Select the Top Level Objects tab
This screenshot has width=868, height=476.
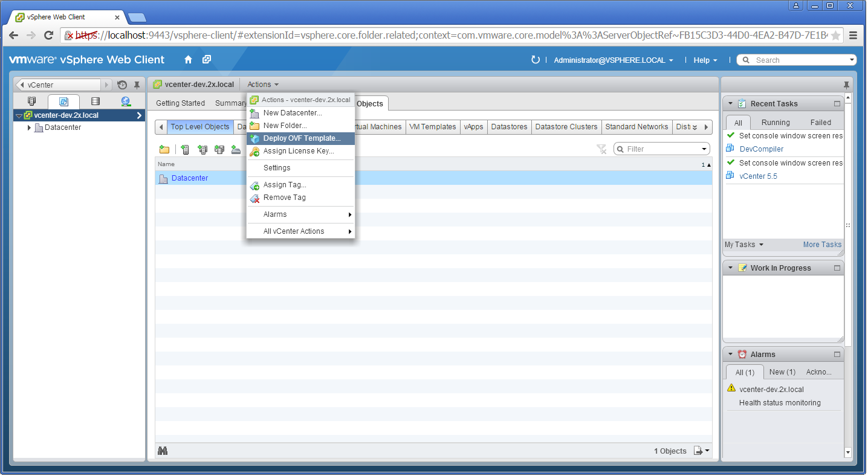click(200, 127)
